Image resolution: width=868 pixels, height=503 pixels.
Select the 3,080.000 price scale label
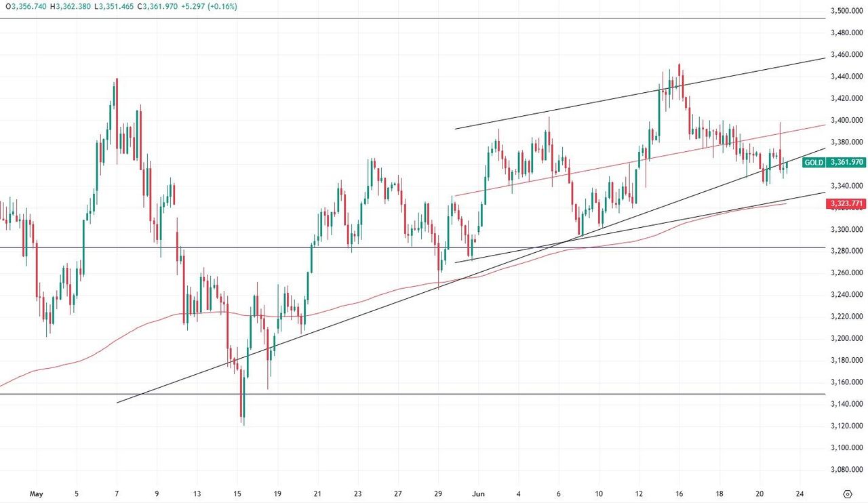click(x=846, y=469)
